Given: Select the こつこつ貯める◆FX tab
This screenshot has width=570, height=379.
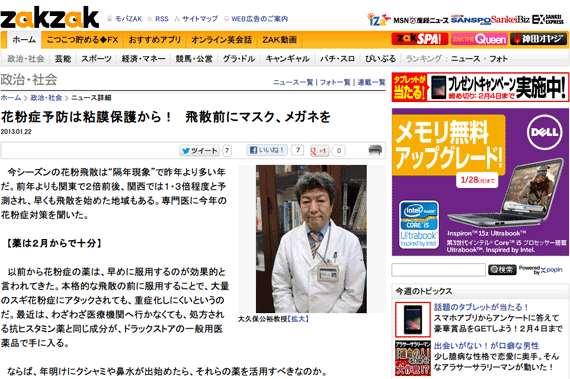Looking at the screenshot, I should coord(83,40).
